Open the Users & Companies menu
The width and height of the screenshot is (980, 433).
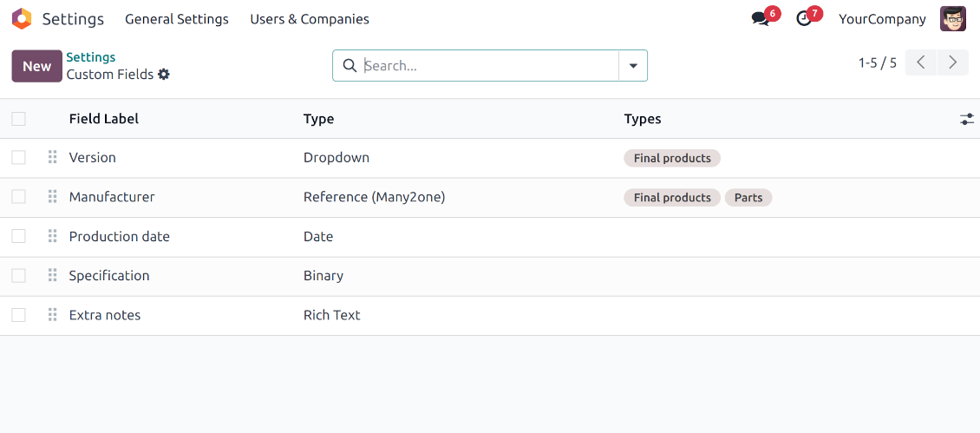(310, 19)
